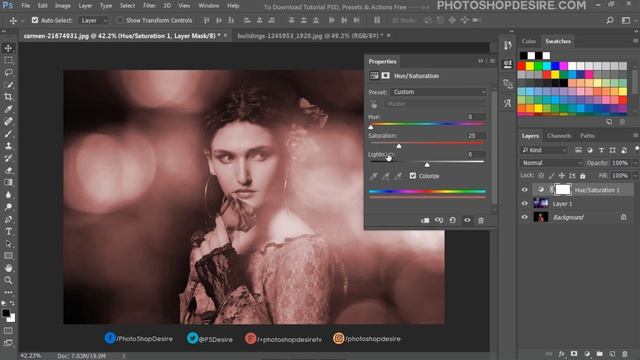640x360 pixels.
Task: Toggle the Colorize checkbox
Action: 413,176
